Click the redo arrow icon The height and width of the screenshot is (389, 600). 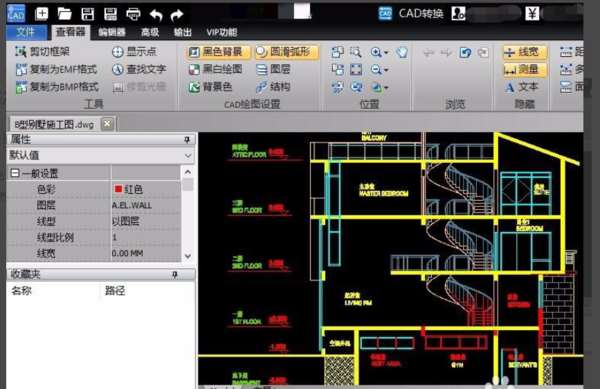(177, 15)
